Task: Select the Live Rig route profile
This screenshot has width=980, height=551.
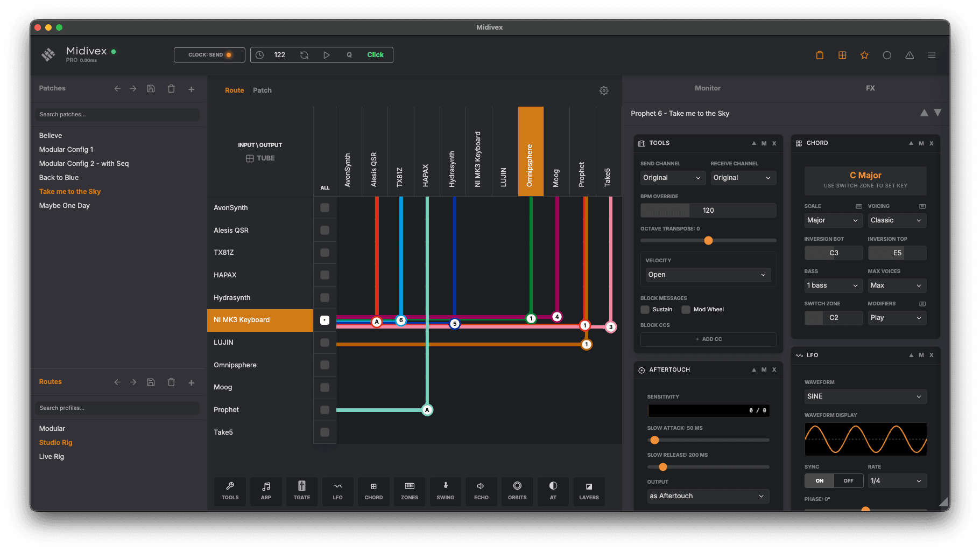Action: point(51,456)
